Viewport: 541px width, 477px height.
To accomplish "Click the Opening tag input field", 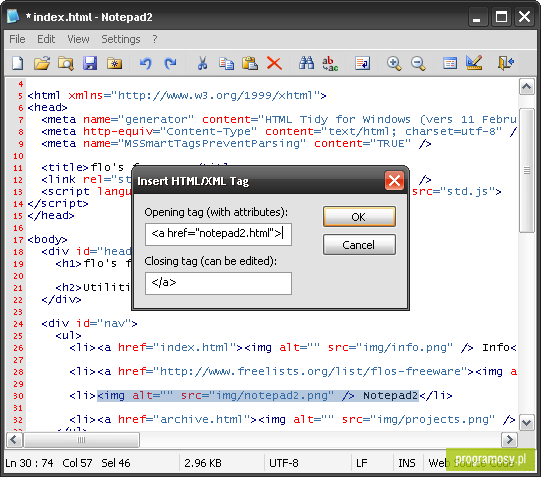I will (218, 234).
